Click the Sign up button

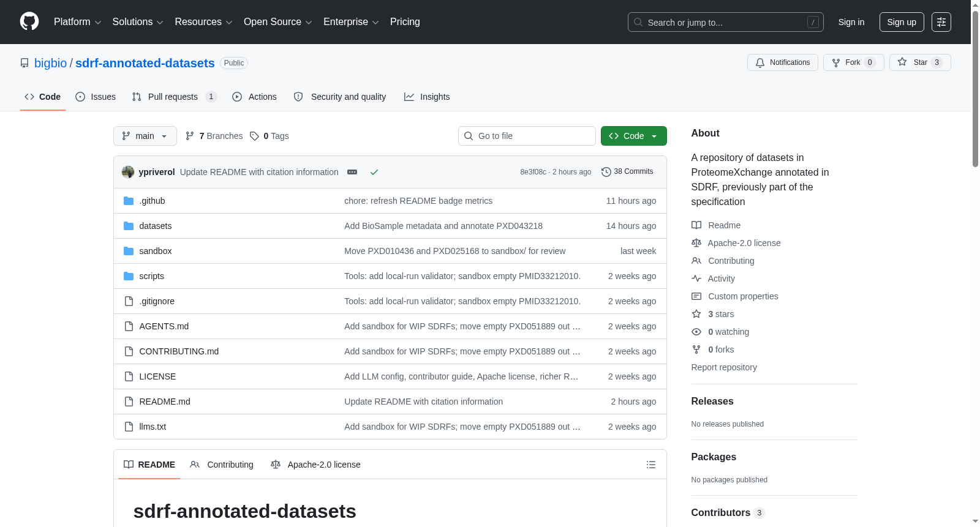(902, 22)
